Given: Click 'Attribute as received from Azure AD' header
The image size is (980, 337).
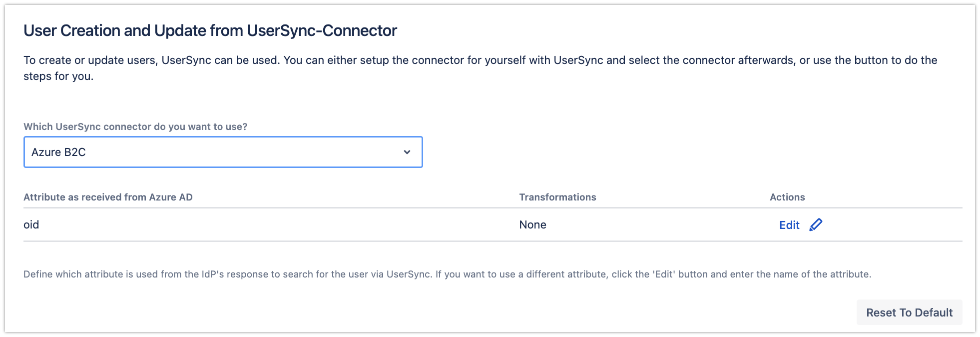Looking at the screenshot, I should tap(108, 197).
